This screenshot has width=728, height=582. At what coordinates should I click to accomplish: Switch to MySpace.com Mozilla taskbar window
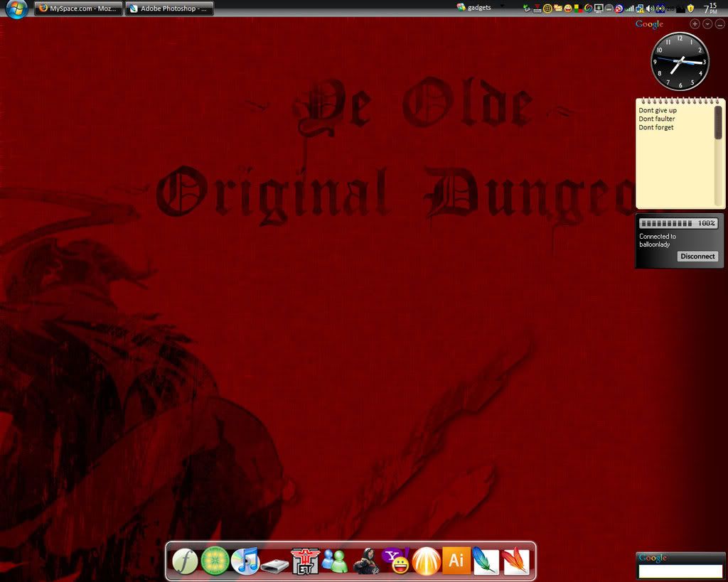point(78,9)
